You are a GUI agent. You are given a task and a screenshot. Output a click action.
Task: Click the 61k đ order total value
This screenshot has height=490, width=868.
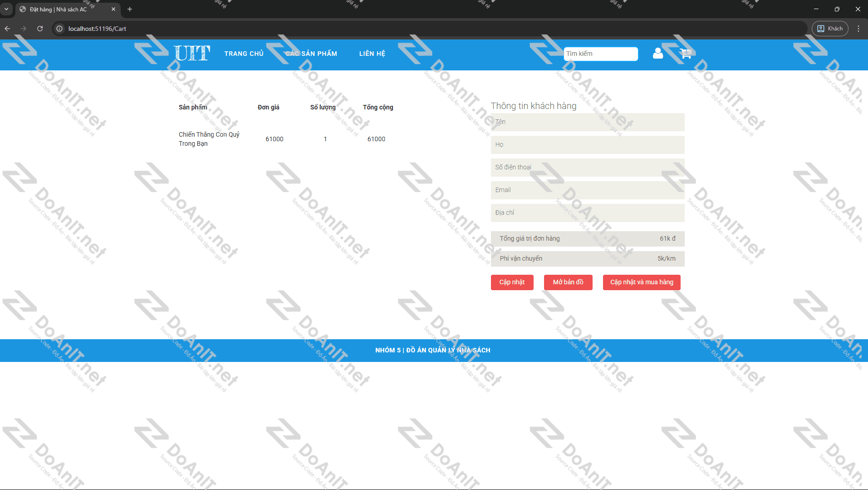[667, 239]
